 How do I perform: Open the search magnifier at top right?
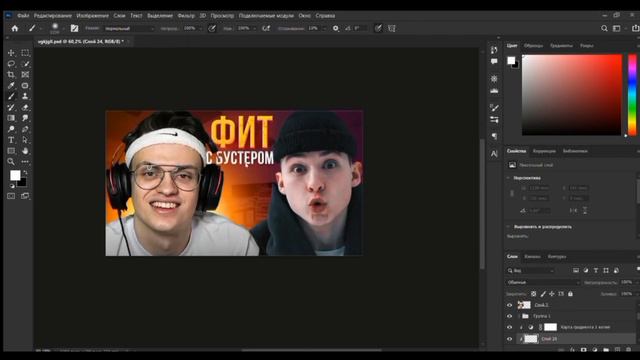pos(604,28)
